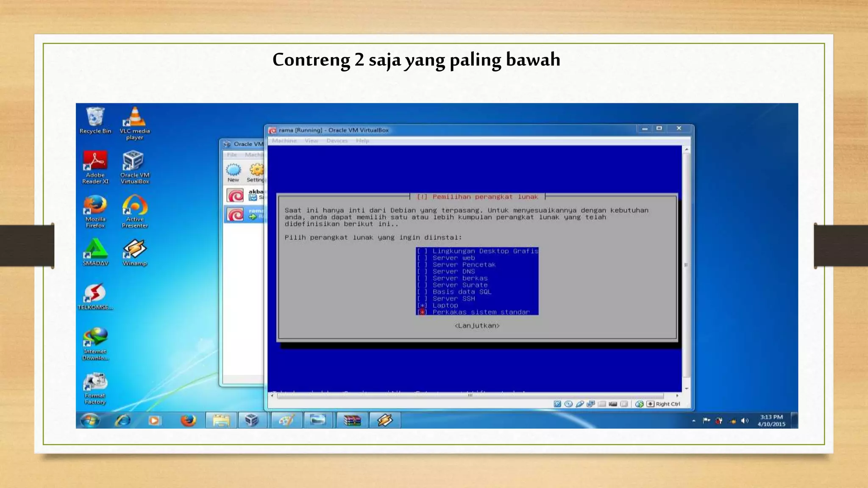
Task: Click VM window scroll-down arrow
Action: (687, 388)
